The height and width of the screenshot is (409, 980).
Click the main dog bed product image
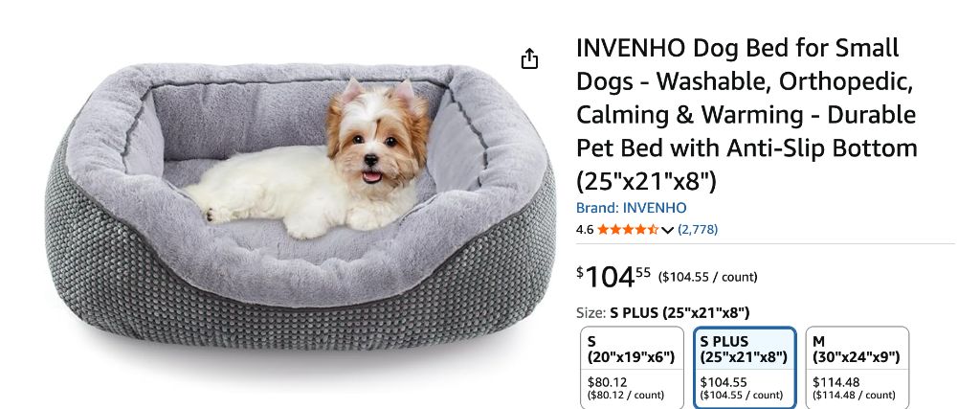tap(300, 206)
